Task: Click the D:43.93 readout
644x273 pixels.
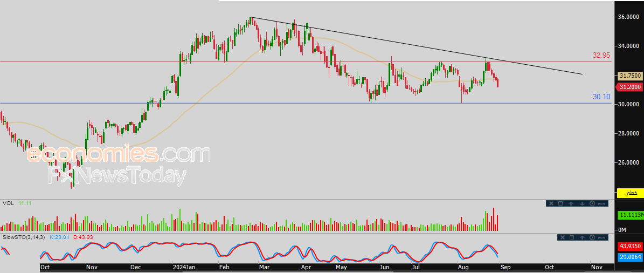Action: click(84, 237)
